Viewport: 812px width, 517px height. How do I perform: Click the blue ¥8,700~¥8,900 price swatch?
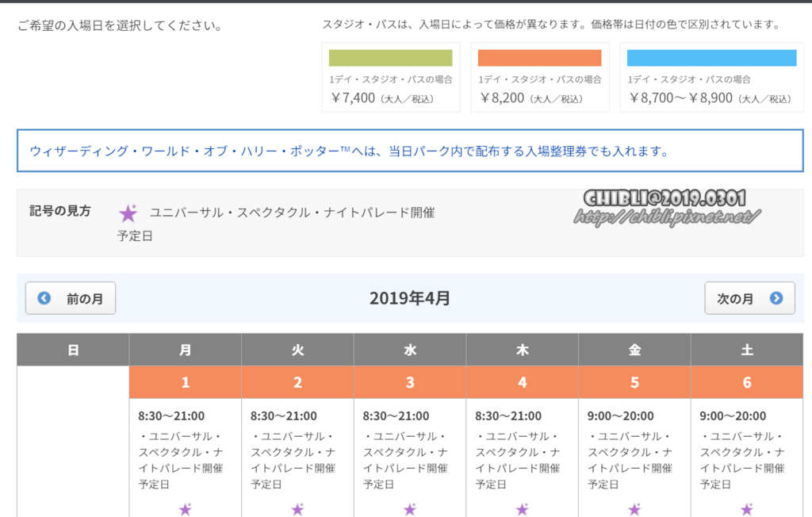tap(711, 58)
